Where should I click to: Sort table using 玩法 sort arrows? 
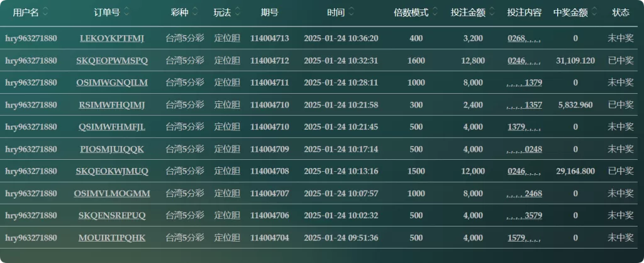(238, 13)
